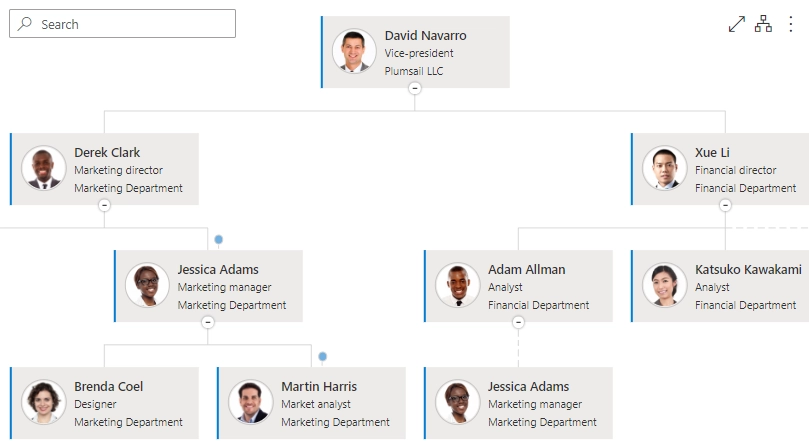Collapse Xue Li's subordinates
The height and width of the screenshot is (448, 809).
(725, 205)
